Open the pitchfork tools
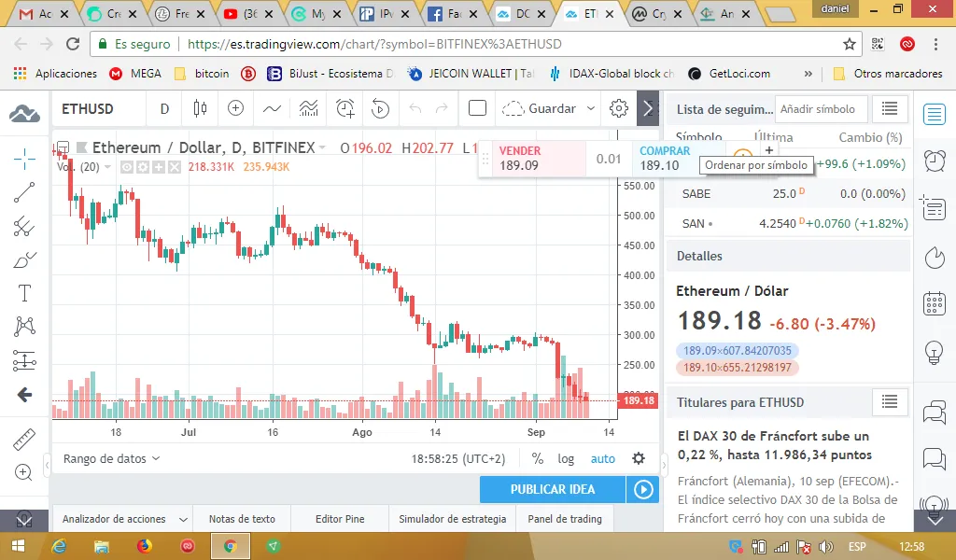This screenshot has height=560, width=956. tap(24, 226)
